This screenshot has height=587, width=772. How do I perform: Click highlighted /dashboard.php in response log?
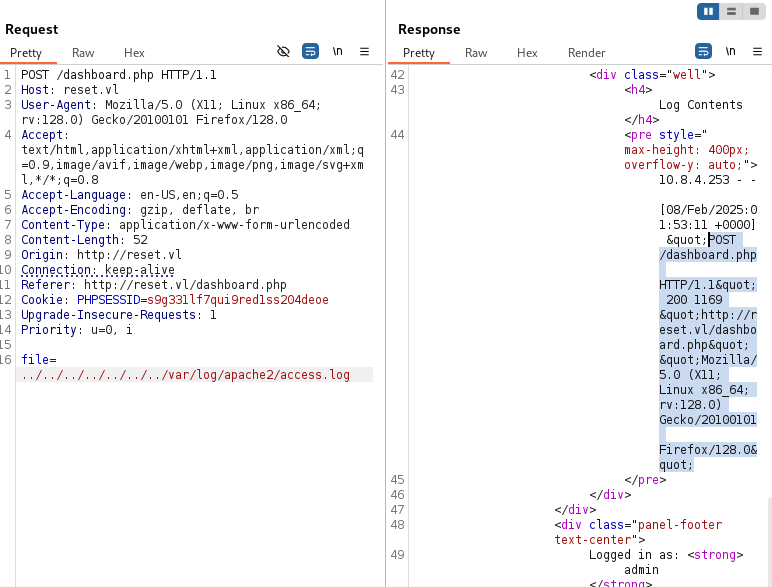point(708,255)
